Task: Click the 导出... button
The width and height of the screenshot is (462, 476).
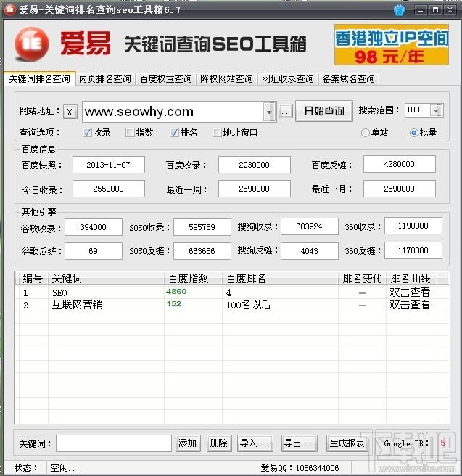Action: 299,443
